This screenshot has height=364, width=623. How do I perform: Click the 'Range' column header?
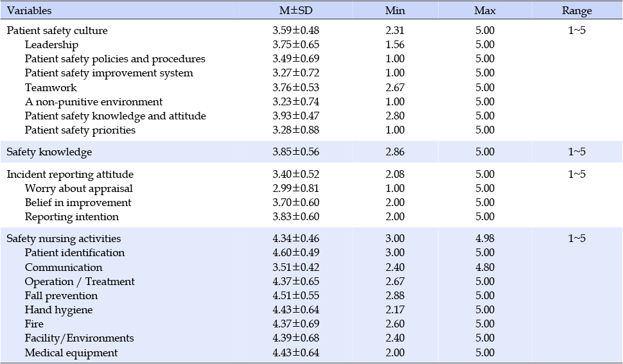click(x=577, y=11)
